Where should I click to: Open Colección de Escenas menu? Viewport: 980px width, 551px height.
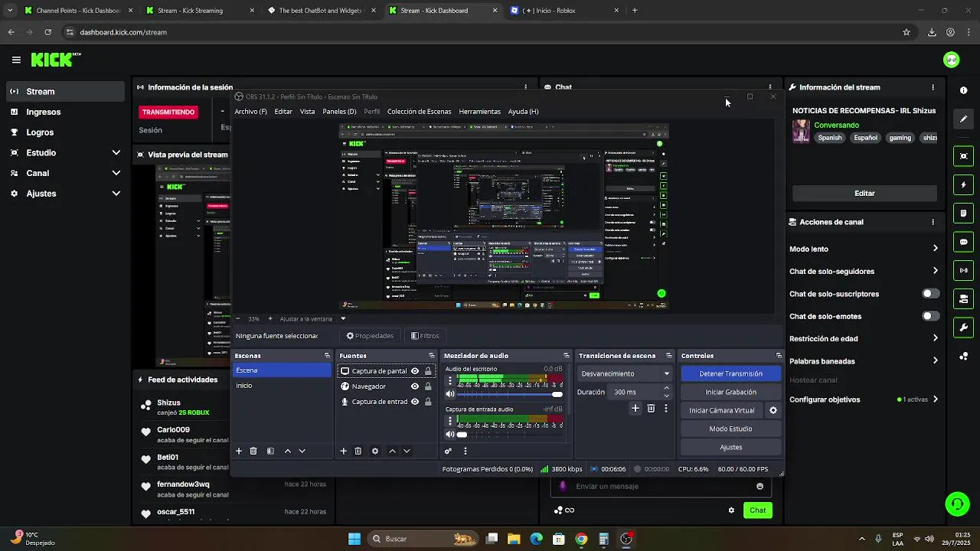tap(419, 112)
